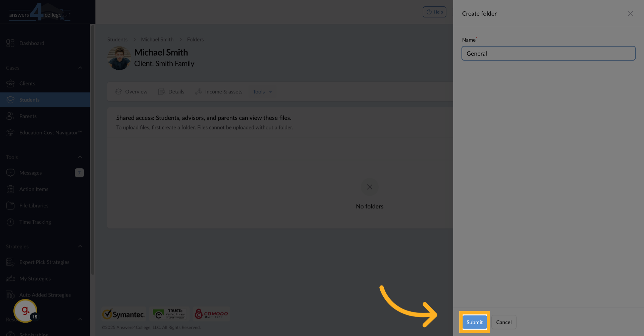Go to Michael Smith breadcrumb link
This screenshot has width=644, height=336.
157,40
